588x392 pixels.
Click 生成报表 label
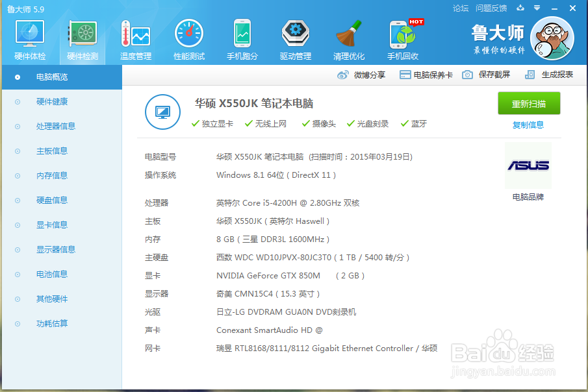(557, 75)
